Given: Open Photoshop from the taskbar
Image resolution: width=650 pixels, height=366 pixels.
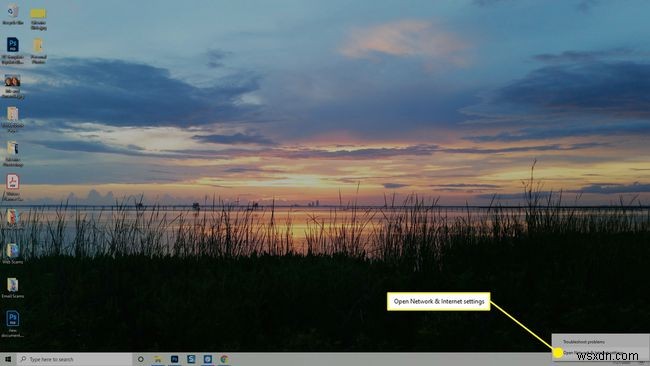Looking at the screenshot, I should click(175, 359).
